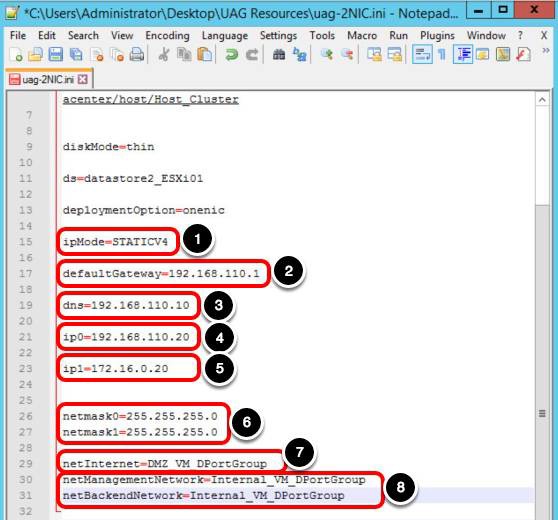The image size is (558, 520).
Task: Open the Language menu
Action: [225, 36]
